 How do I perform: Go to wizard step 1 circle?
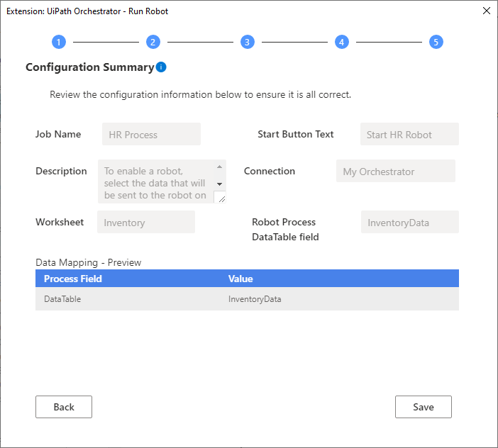(x=59, y=42)
